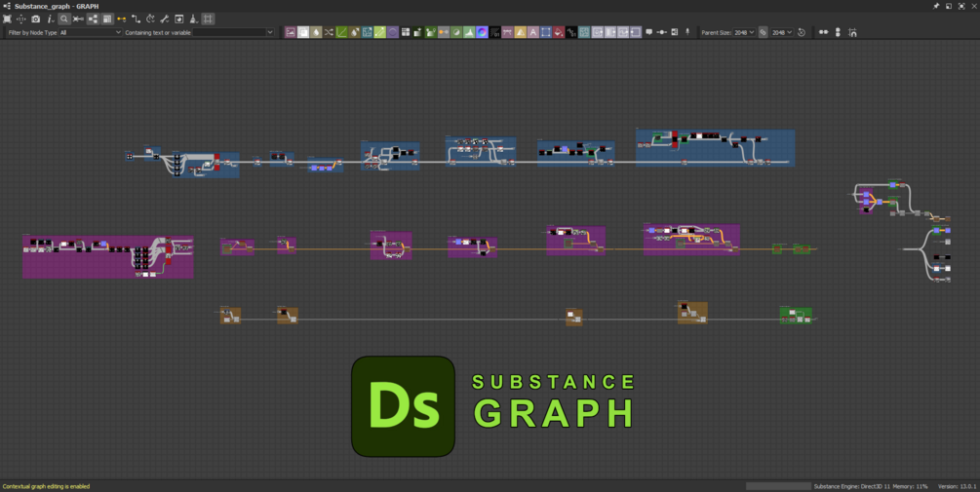
Task: Add an HSL node from the toolbar
Action: [x=456, y=32]
